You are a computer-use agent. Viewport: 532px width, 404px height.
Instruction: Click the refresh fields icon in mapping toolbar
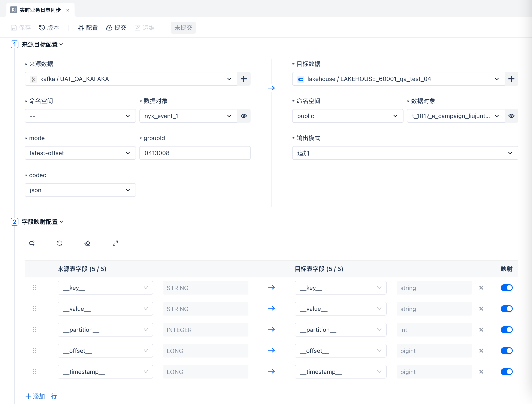tap(59, 243)
